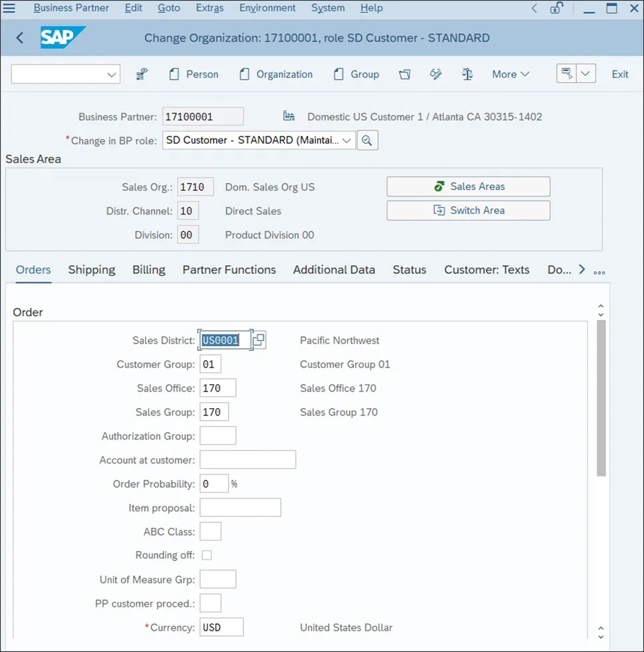Screen dimensions: 644x652
Task: Switch to the Status tab
Action: [x=409, y=269]
